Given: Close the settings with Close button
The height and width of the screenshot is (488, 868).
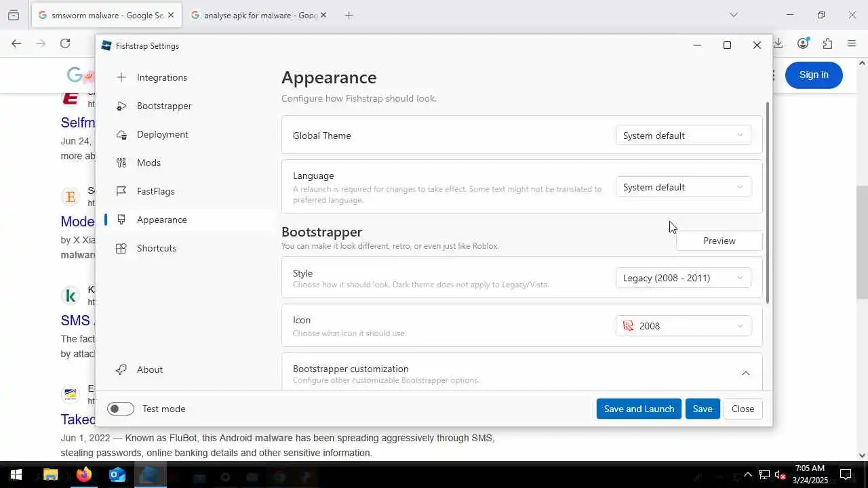Looking at the screenshot, I should click(743, 409).
